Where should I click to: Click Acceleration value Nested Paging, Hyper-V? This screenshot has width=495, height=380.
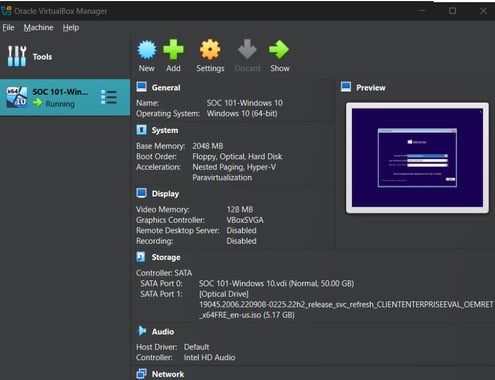[234, 167]
